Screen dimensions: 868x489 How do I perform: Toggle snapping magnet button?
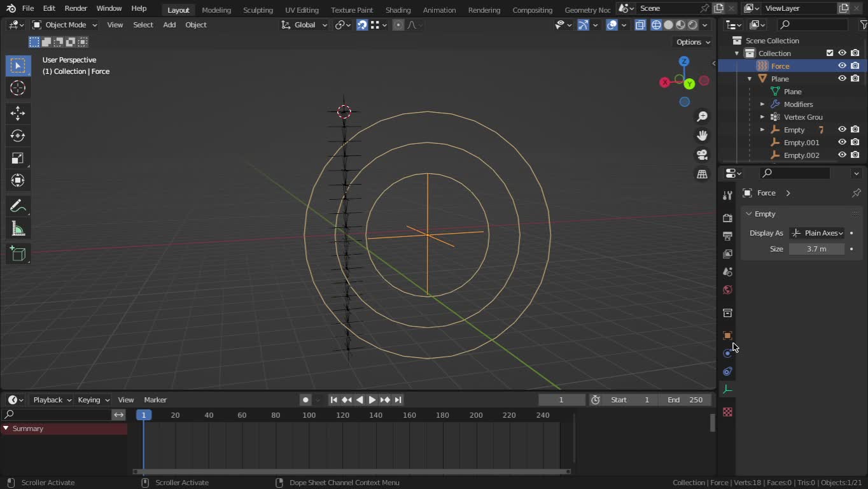(x=361, y=25)
